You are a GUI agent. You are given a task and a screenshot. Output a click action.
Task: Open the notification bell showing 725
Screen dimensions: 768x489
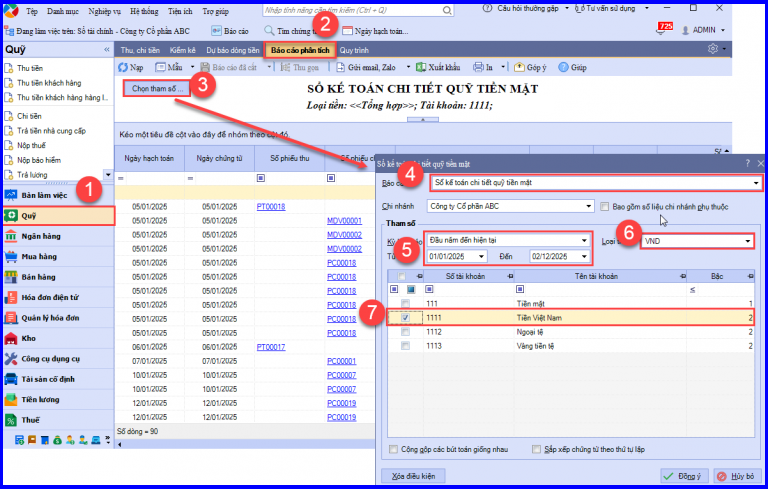point(664,29)
